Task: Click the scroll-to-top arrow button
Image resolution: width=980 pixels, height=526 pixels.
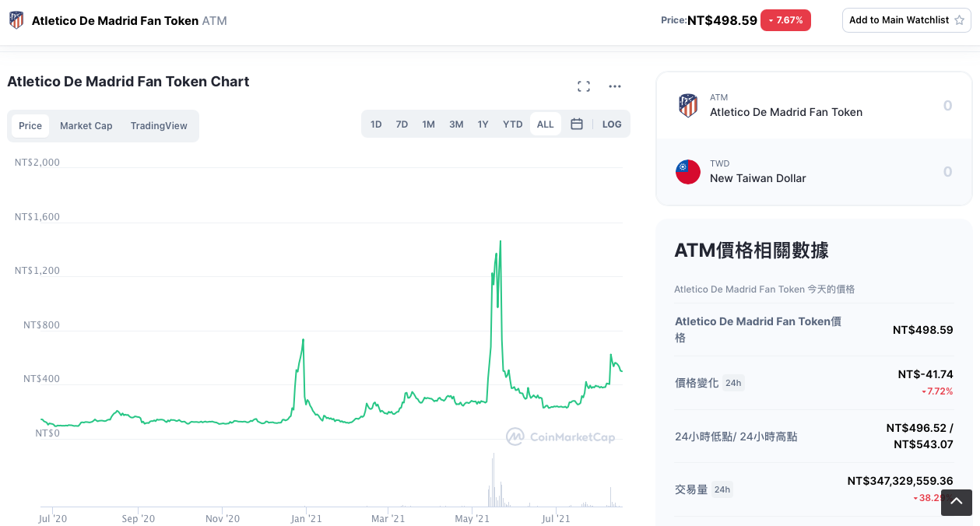Action: (957, 502)
